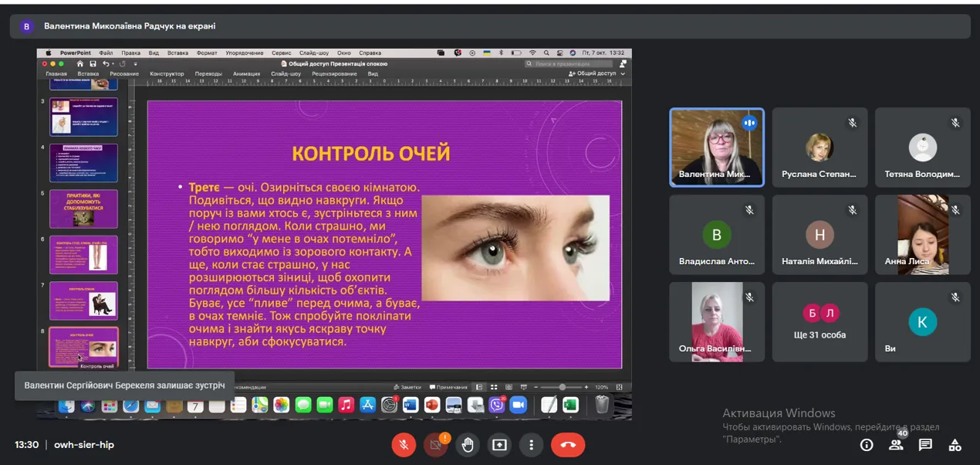Open the three-dot more options menu

[532, 445]
